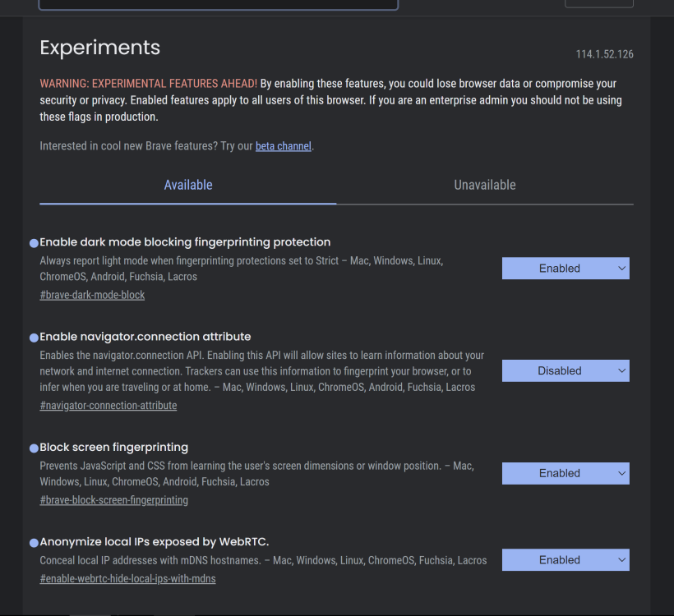Focus the search flags field at top
The image size is (674, 616).
click(x=218, y=3)
